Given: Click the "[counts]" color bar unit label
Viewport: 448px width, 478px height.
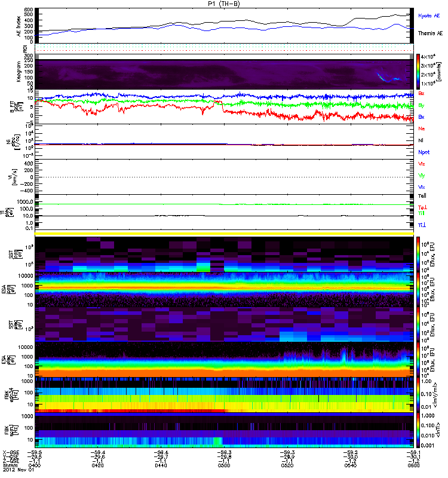Looking at the screenshot, I should pos(439,72).
